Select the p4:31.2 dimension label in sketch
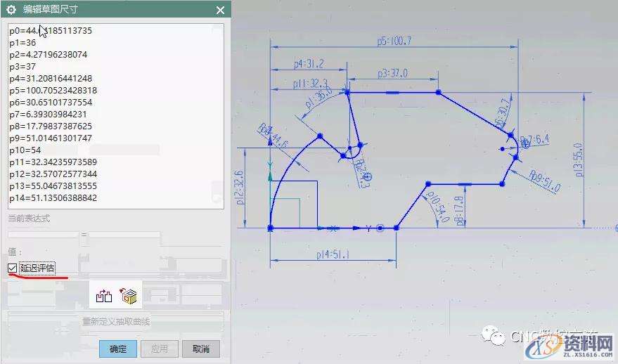The height and width of the screenshot is (364, 618). [x=309, y=65]
